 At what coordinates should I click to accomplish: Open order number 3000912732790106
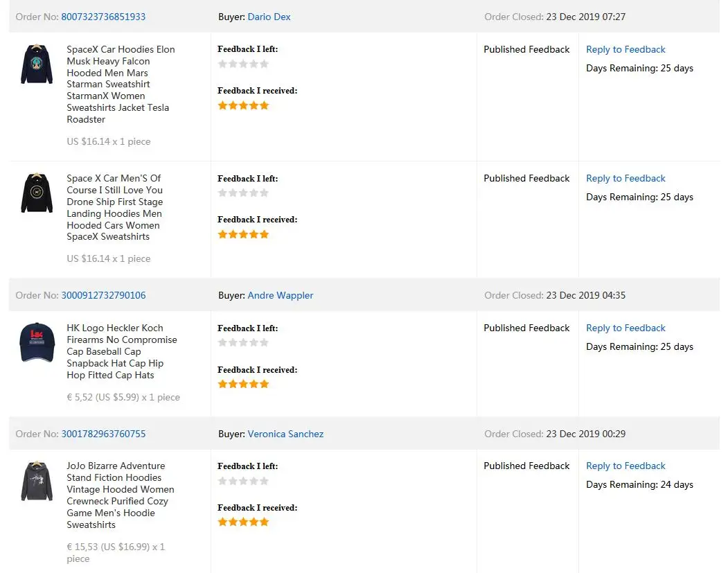pos(103,295)
